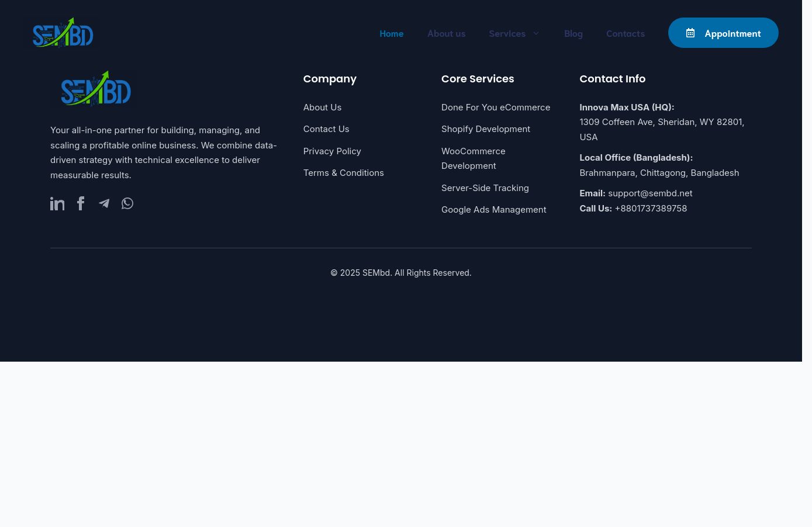
Task: Click the LinkedIn icon in footer
Action: coord(57,203)
